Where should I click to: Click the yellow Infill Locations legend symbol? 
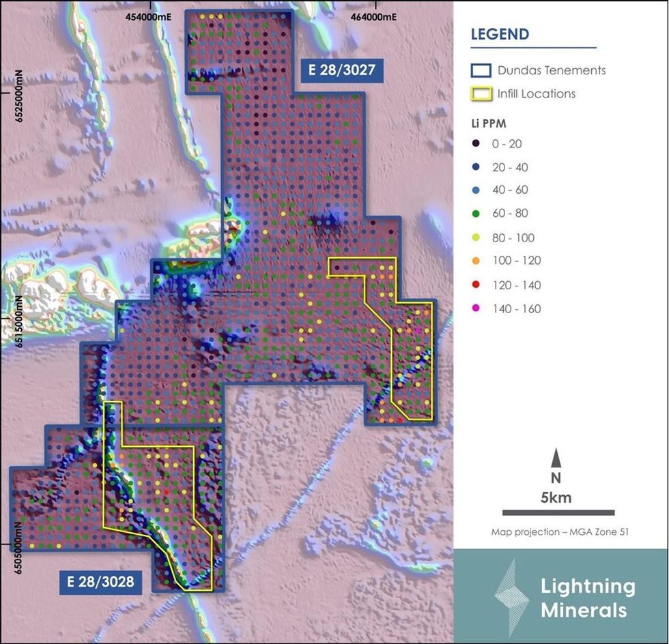[481, 93]
